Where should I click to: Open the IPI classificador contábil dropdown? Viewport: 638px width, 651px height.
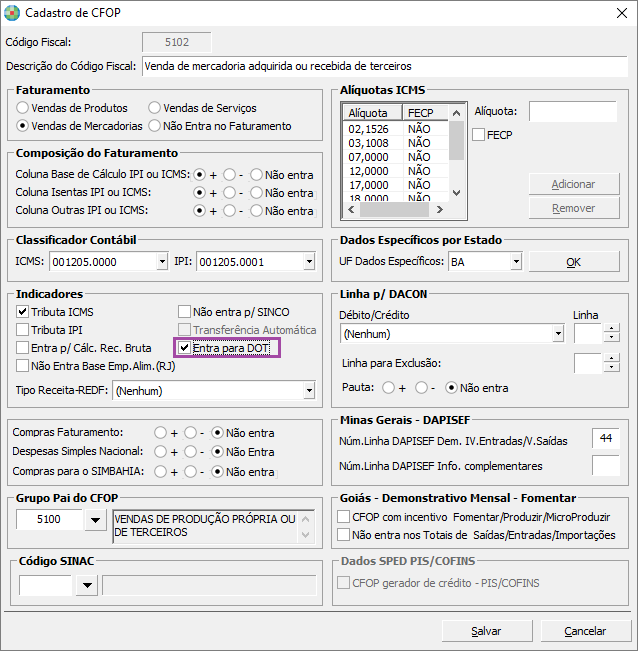tap(309, 262)
